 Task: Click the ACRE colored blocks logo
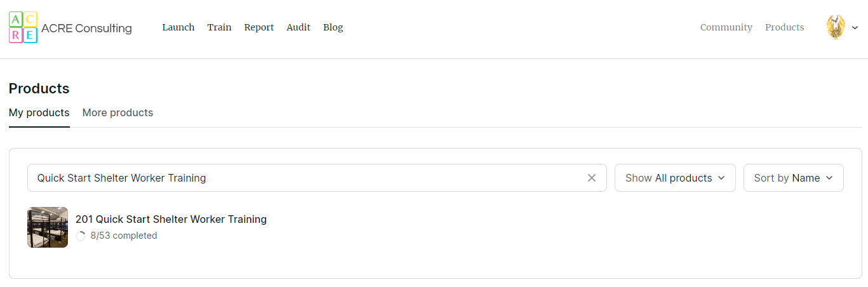pos(23,27)
